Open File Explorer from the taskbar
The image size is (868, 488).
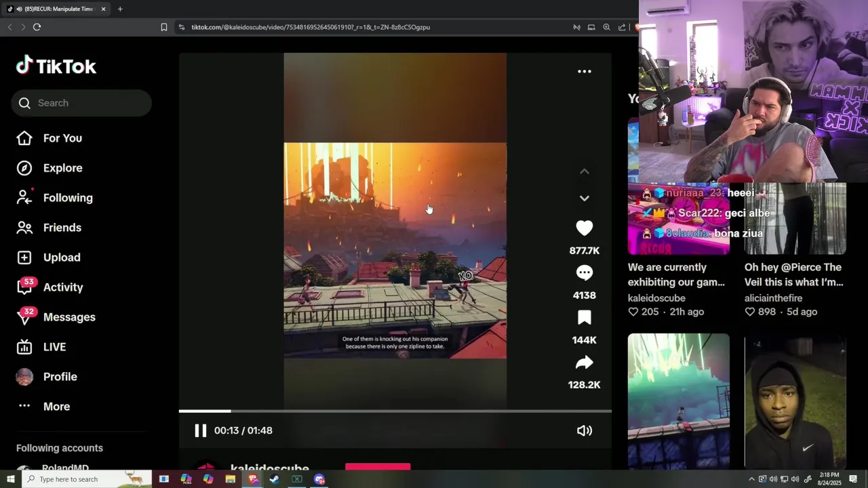tap(231, 479)
